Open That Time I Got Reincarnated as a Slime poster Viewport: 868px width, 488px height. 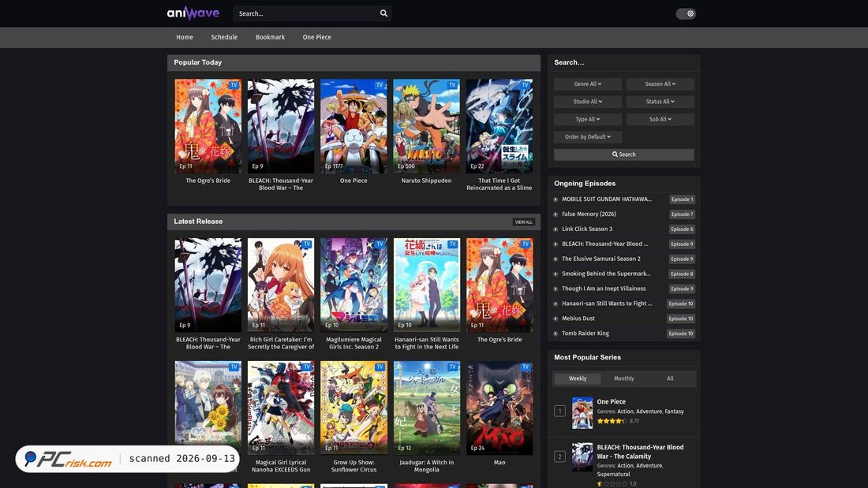[x=499, y=125]
